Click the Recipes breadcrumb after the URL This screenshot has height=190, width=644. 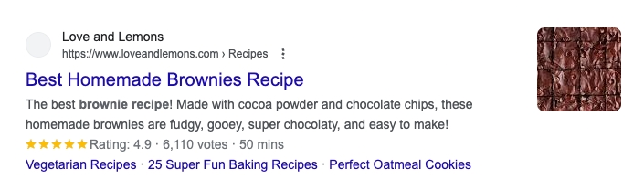[x=248, y=54]
